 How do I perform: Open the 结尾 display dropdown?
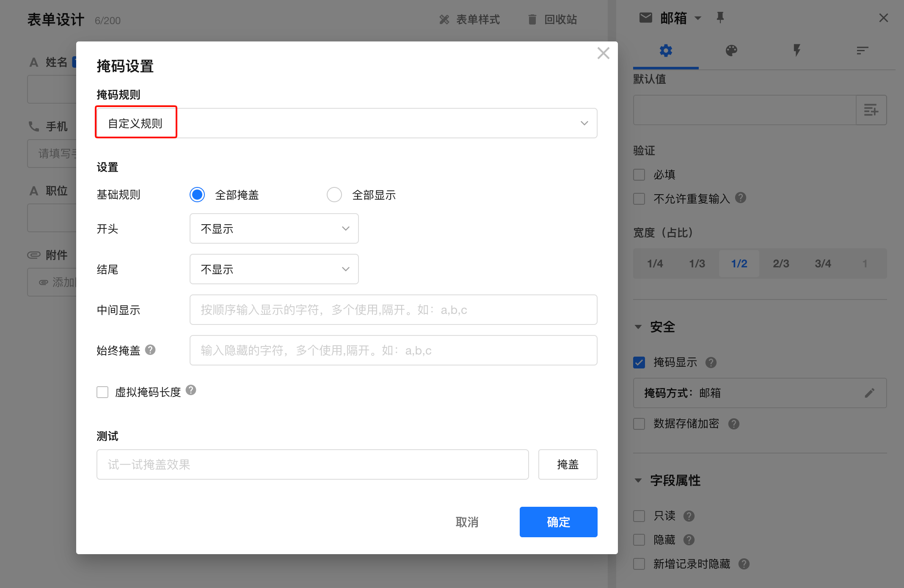274,269
